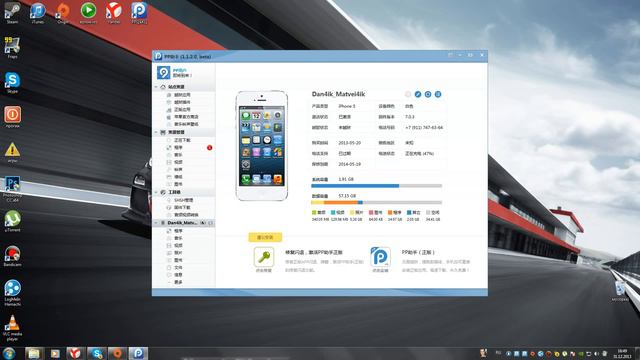Click the repair headline text beside the key icon
This screenshot has height=360, width=640.
[x=314, y=252]
